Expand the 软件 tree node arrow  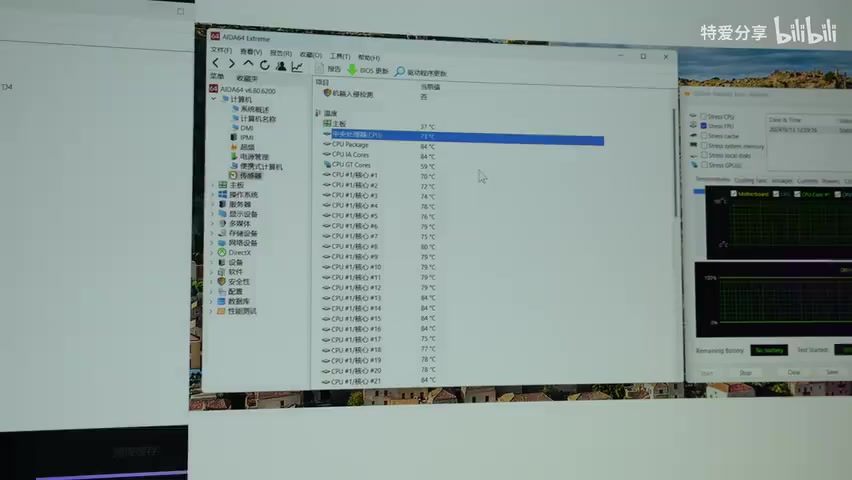pyautogui.click(x=212, y=272)
